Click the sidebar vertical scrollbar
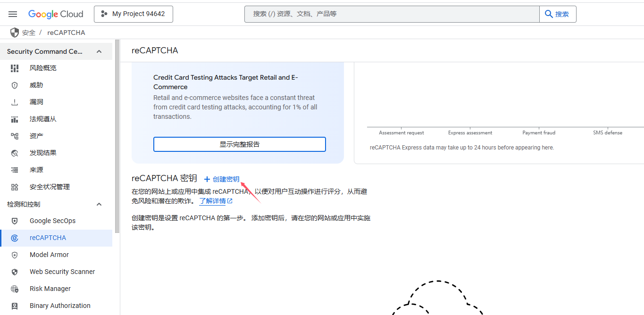The width and height of the screenshot is (644, 315). pos(117,137)
